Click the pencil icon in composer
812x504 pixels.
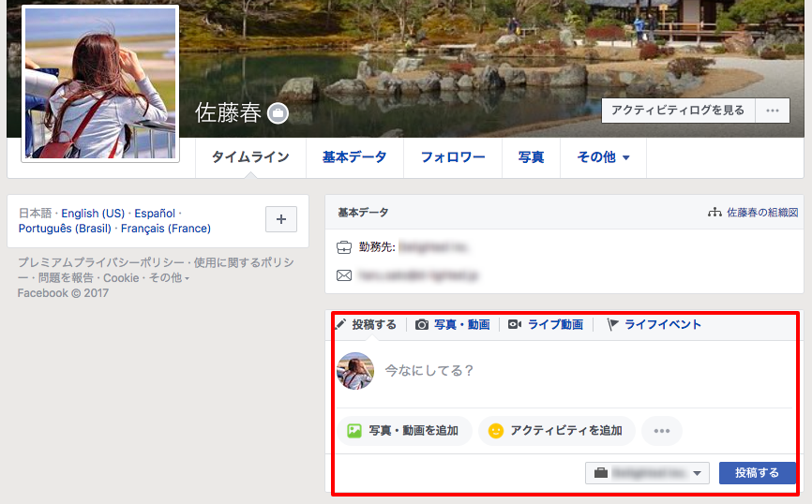(340, 324)
